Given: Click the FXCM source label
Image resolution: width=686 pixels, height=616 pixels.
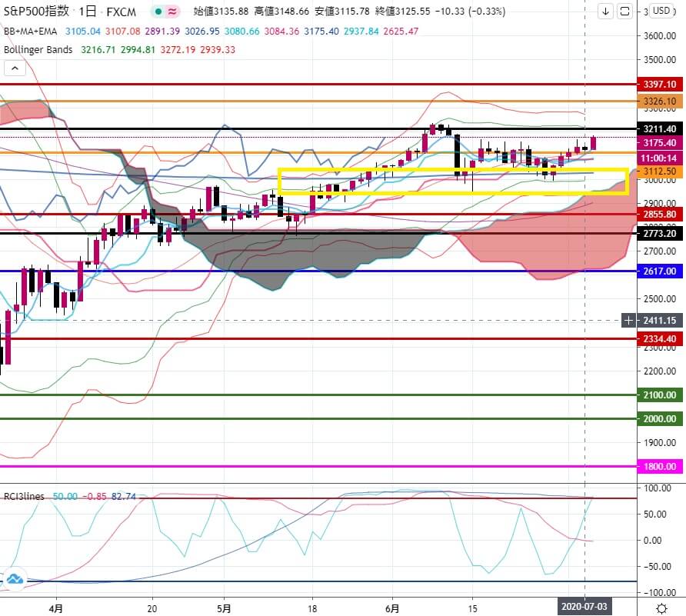Looking at the screenshot, I should (x=121, y=12).
